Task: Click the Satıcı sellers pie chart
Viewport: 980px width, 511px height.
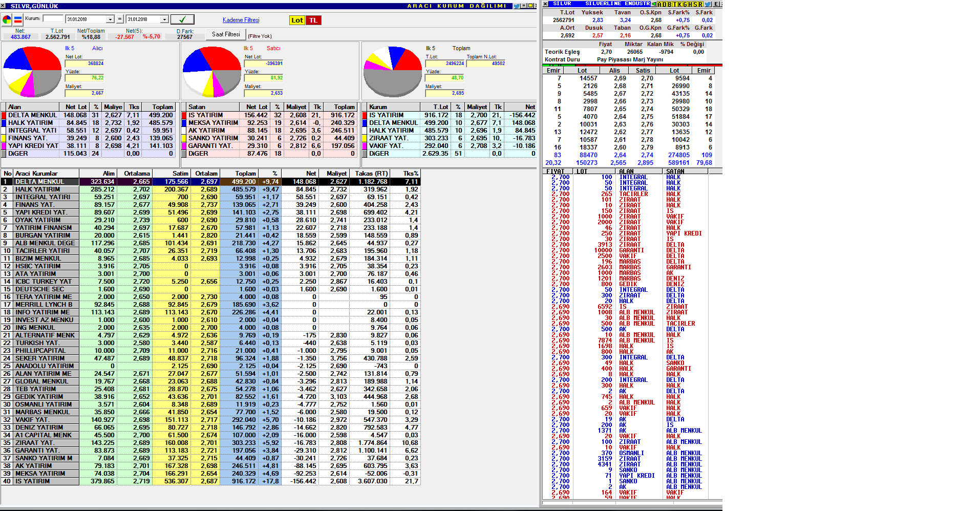Action: [x=212, y=72]
